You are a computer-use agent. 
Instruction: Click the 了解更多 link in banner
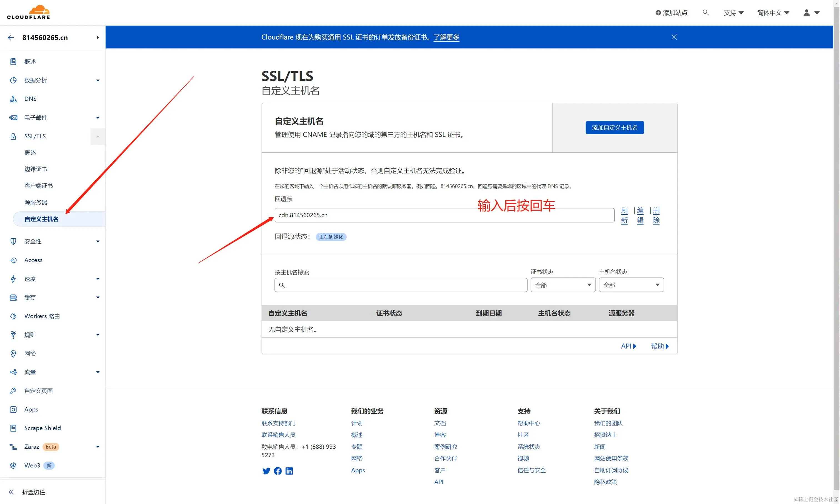pyautogui.click(x=446, y=37)
